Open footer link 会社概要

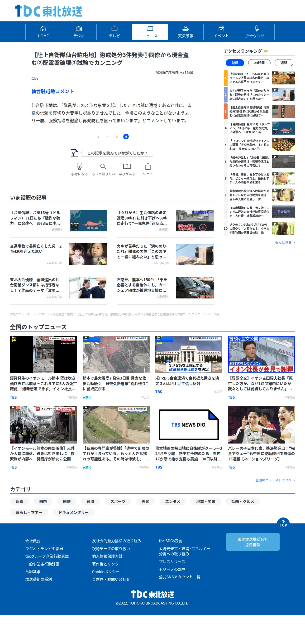point(33,541)
